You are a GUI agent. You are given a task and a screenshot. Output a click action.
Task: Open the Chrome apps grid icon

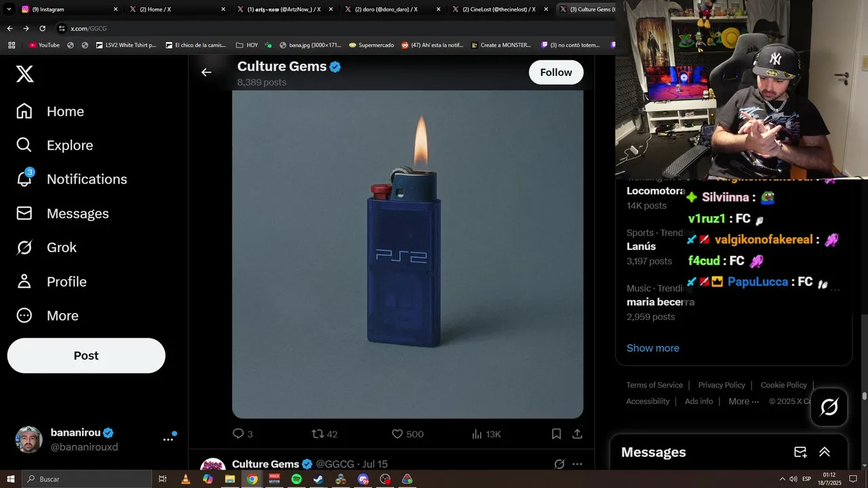[x=12, y=45]
